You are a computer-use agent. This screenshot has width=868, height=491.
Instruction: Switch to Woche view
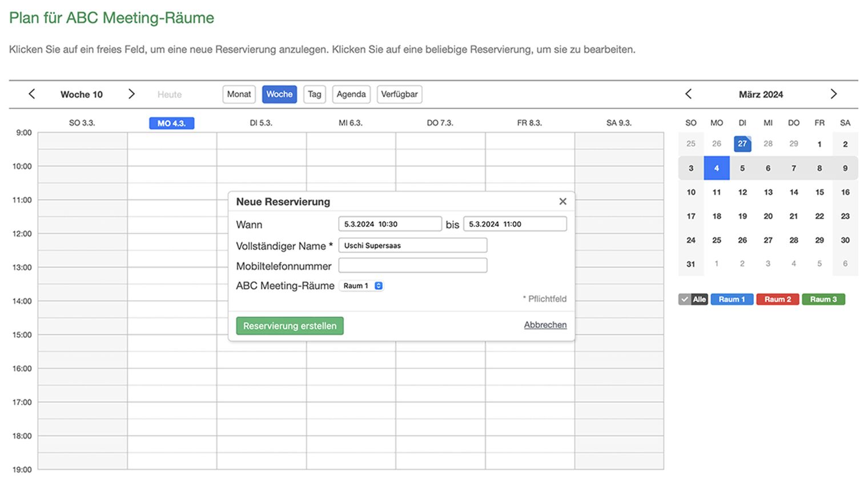point(279,94)
